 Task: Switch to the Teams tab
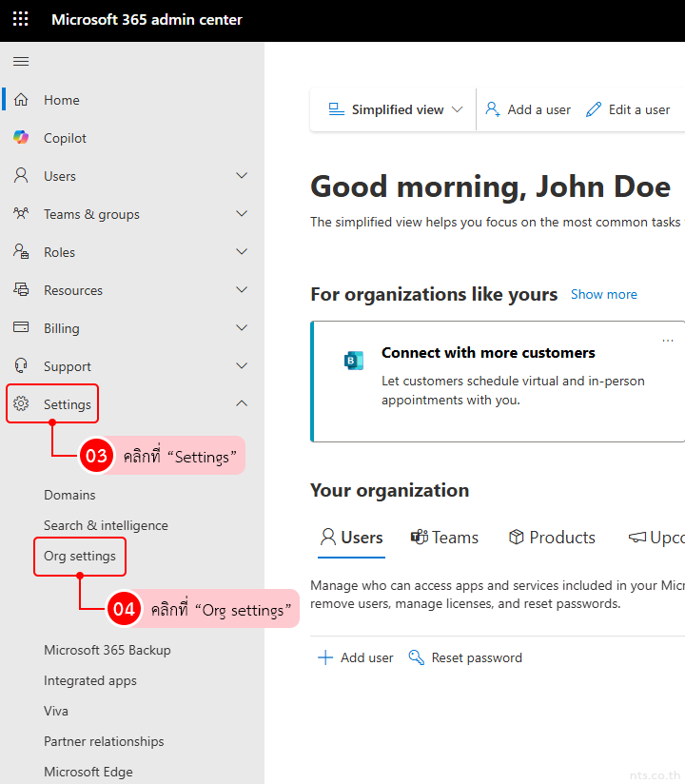click(x=444, y=538)
